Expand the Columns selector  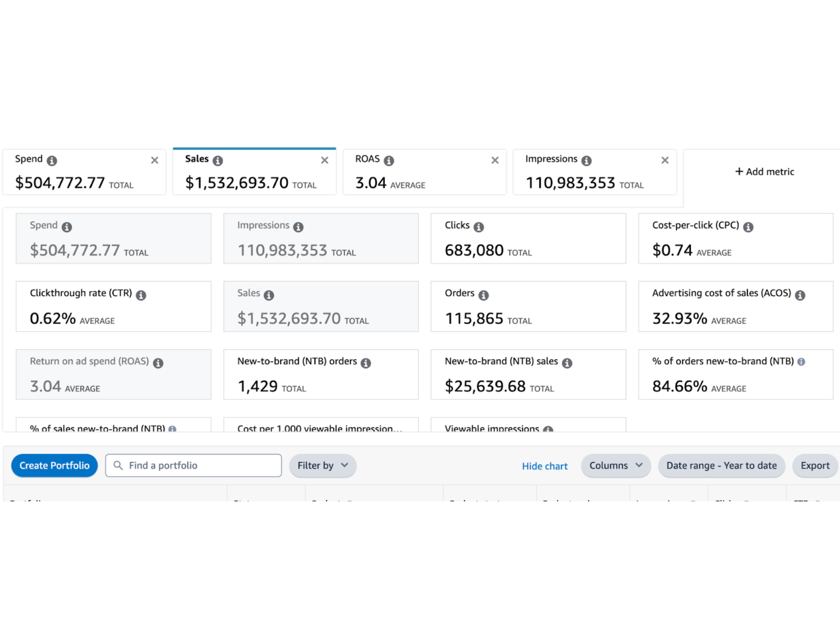pos(616,465)
